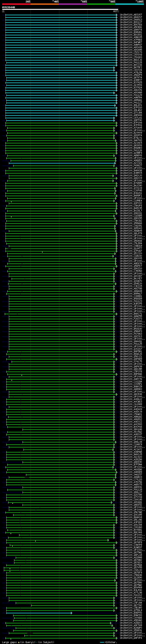146x644 pixels.
Task: Select label UniRef100_P49627
Action: (x=131, y=165)
